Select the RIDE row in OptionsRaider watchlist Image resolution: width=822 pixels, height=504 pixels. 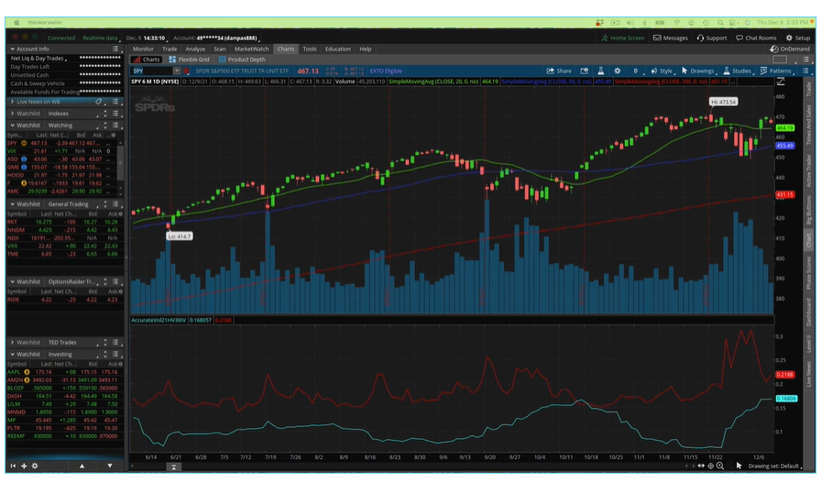tap(64, 300)
